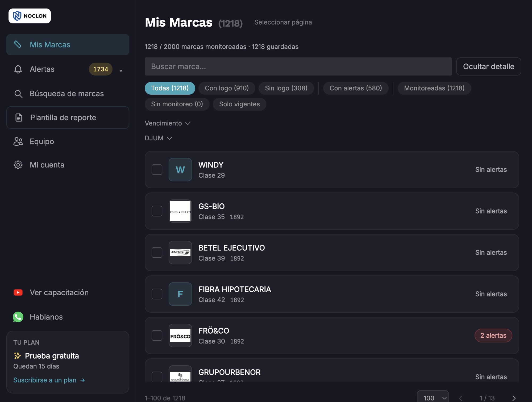Open Suscribirse a un plan link
This screenshot has width=532, height=402.
point(49,380)
